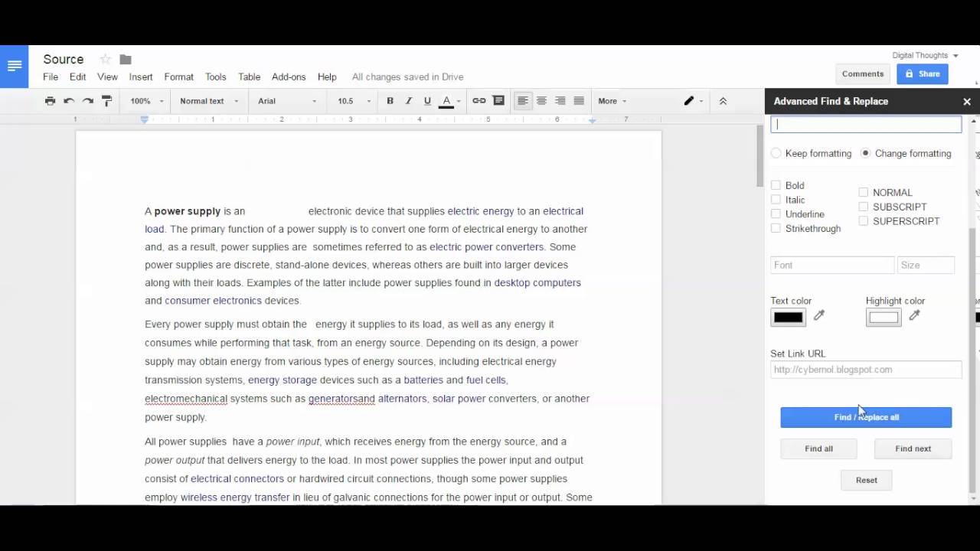Open the black Text color swatch

coord(788,317)
